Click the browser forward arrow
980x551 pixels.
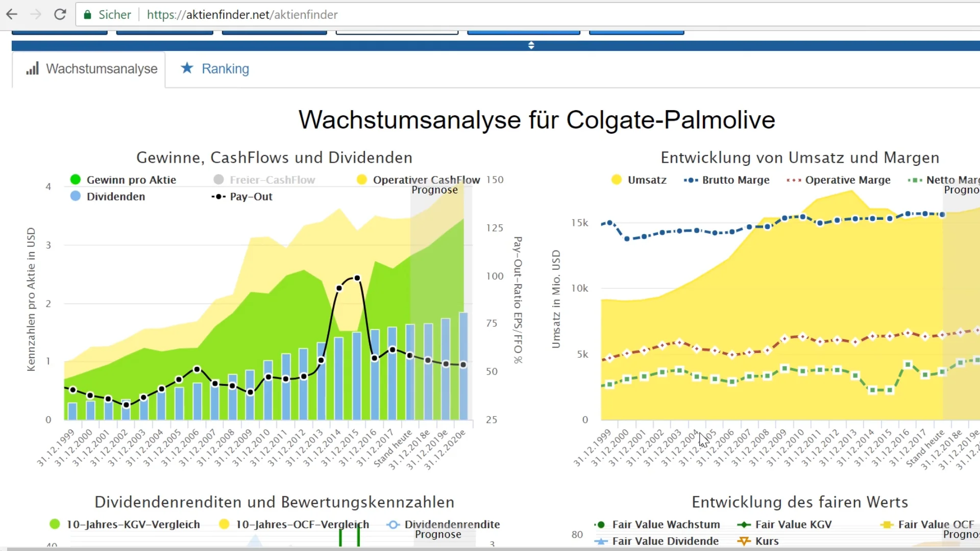click(x=35, y=14)
